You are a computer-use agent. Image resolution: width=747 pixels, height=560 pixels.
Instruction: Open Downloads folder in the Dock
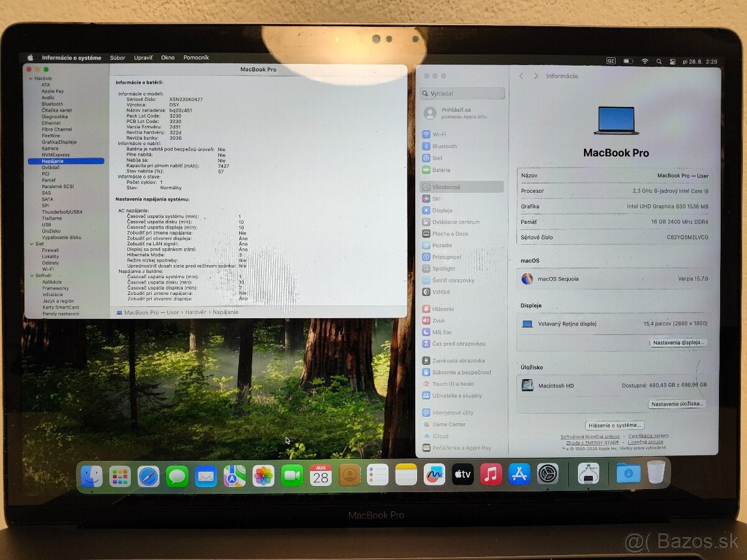(x=628, y=473)
